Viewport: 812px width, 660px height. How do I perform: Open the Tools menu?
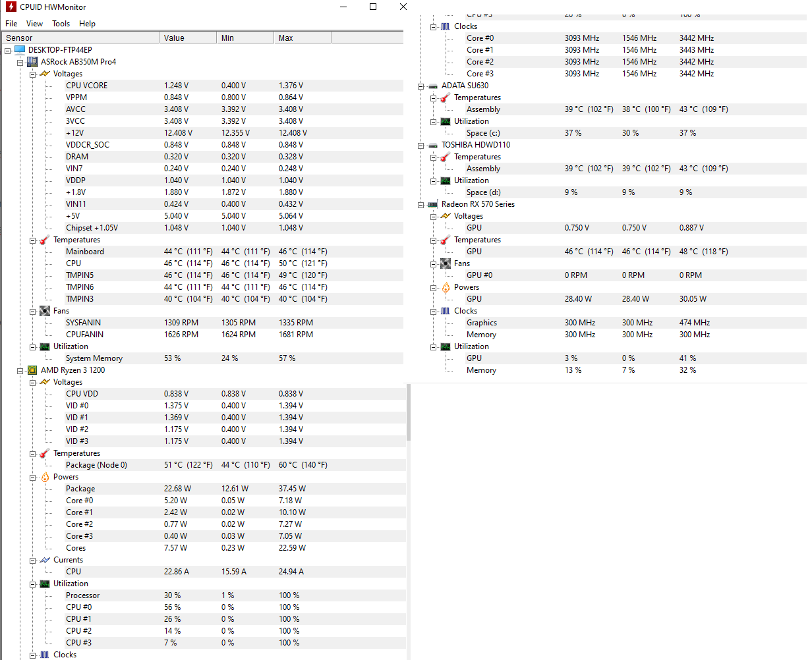pos(61,24)
